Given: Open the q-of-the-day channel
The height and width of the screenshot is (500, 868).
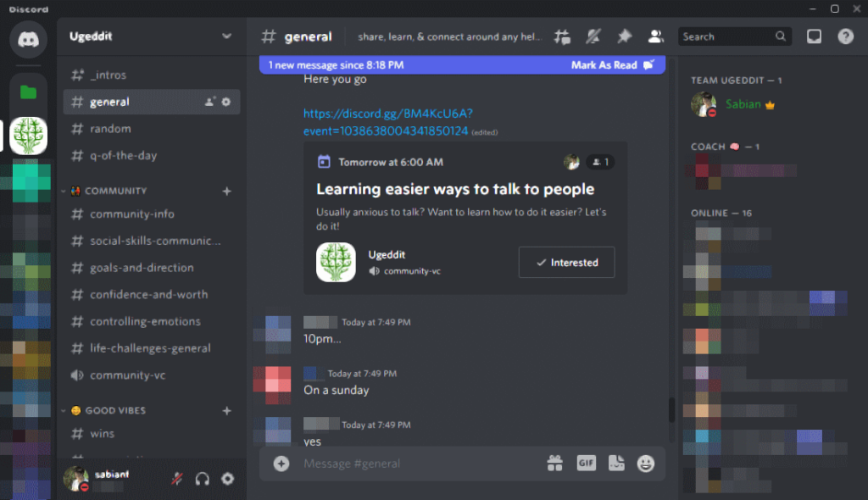Looking at the screenshot, I should click(151, 156).
